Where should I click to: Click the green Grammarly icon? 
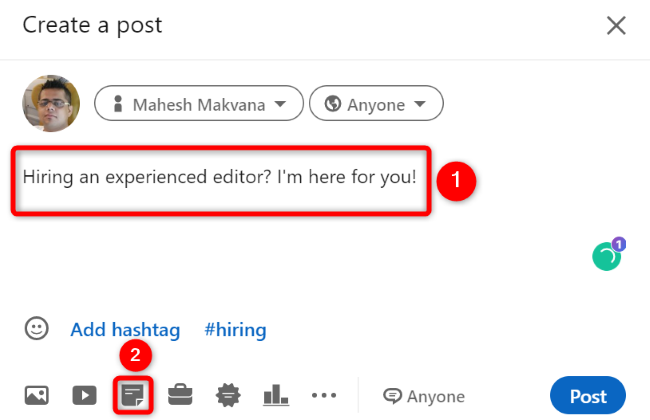pyautogui.click(x=606, y=258)
